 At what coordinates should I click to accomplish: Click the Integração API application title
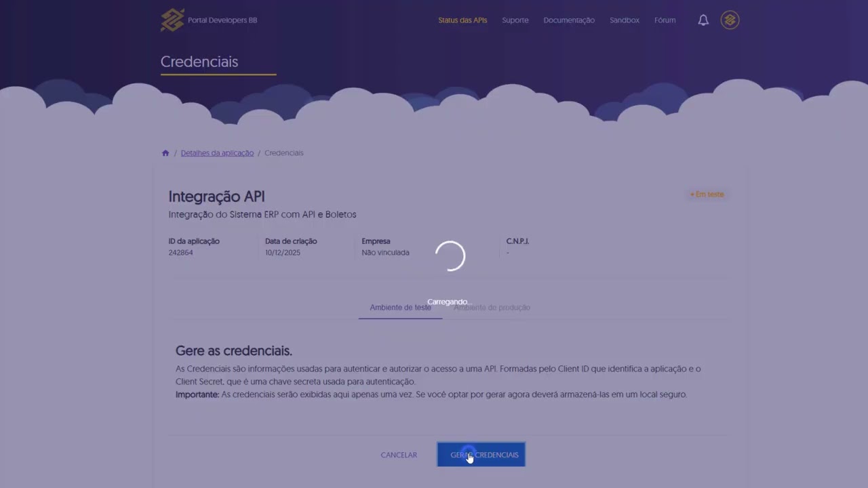[216, 197]
